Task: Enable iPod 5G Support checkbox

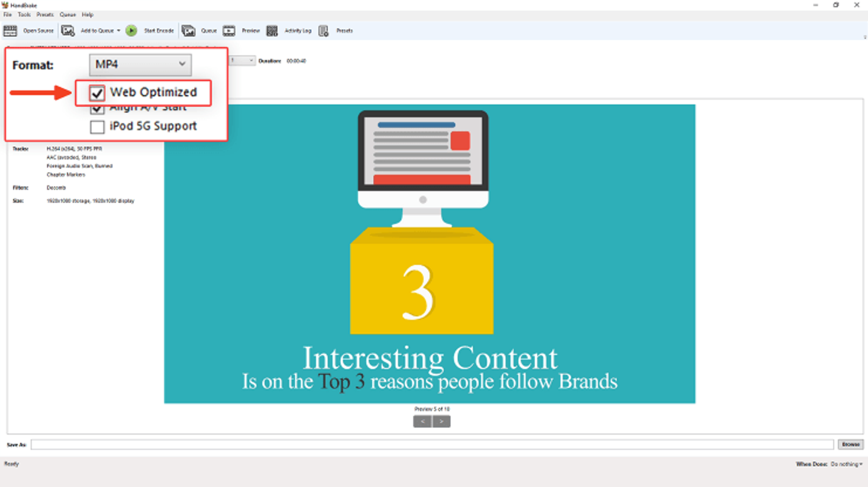Action: 97,127
